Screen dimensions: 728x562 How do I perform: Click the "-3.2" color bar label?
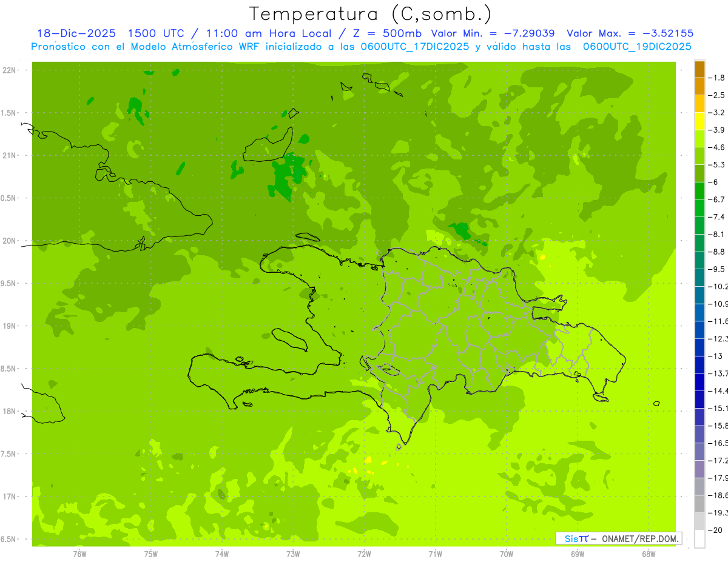pyautogui.click(x=717, y=113)
